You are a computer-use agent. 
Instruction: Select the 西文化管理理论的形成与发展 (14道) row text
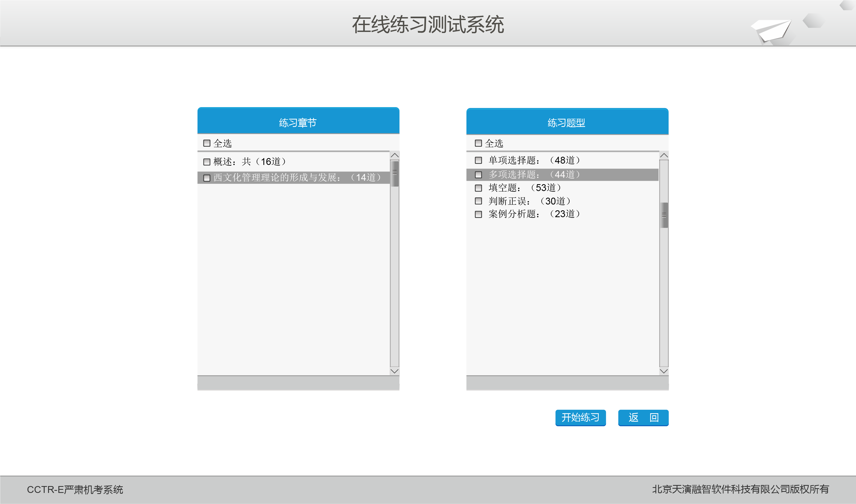[x=297, y=178]
